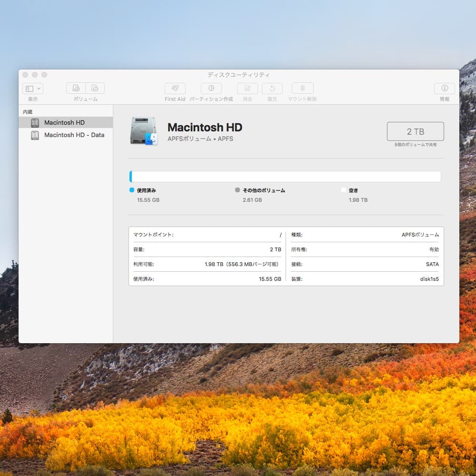Click the パーティション作成 toolbar icon
Image resolution: width=476 pixels, height=476 pixels.
tap(211, 89)
